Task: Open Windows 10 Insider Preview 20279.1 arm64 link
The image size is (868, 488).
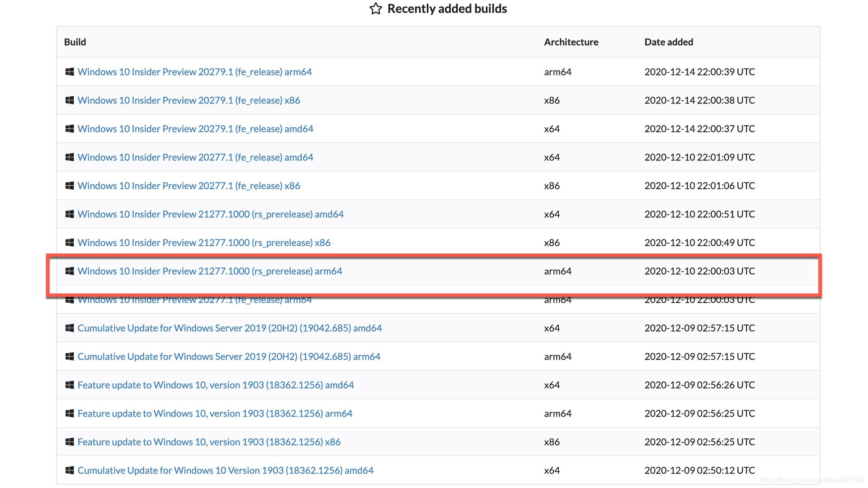Action: 194,72
